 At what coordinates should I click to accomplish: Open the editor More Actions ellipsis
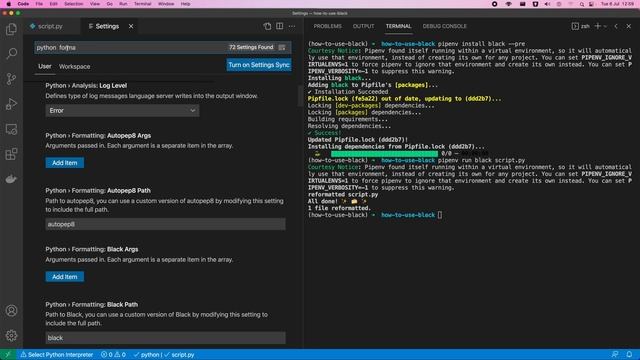292,26
